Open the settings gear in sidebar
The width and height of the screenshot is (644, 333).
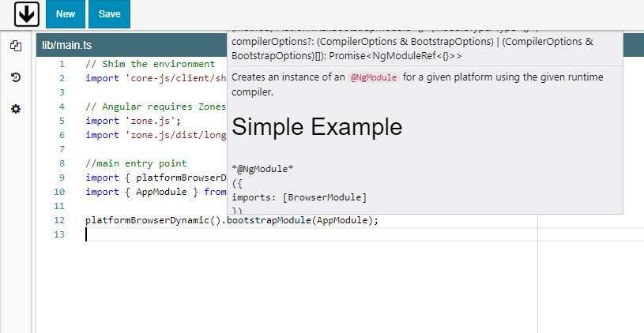click(16, 109)
